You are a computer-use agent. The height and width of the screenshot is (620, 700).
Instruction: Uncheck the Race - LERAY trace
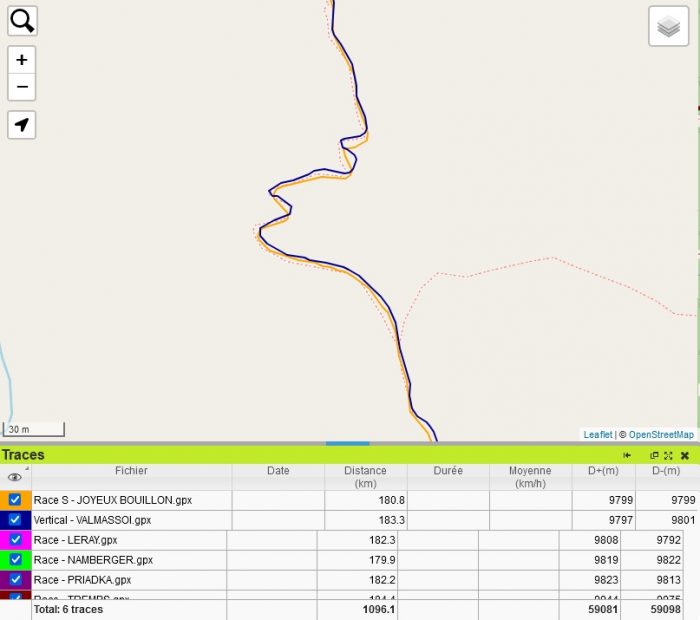(15, 540)
